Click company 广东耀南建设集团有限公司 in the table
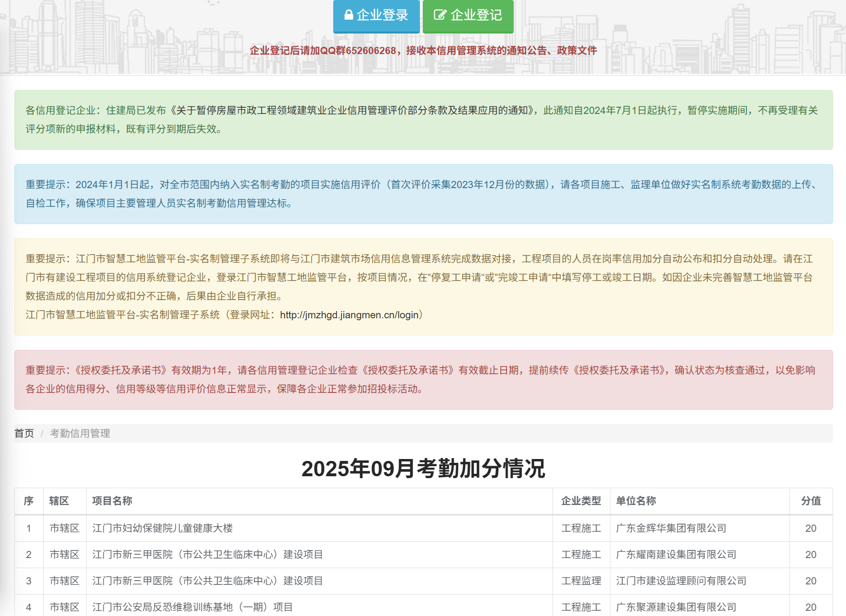Viewport: 846px width, 616px height. [676, 554]
